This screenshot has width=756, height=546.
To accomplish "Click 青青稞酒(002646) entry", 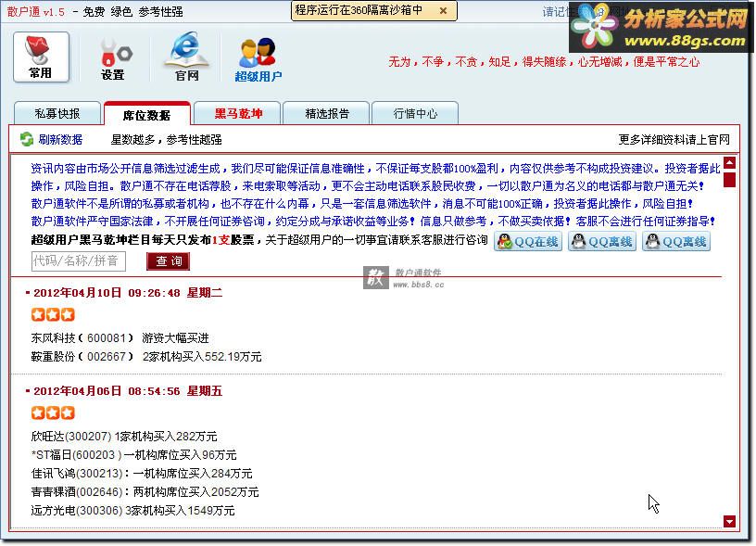I will (145, 492).
